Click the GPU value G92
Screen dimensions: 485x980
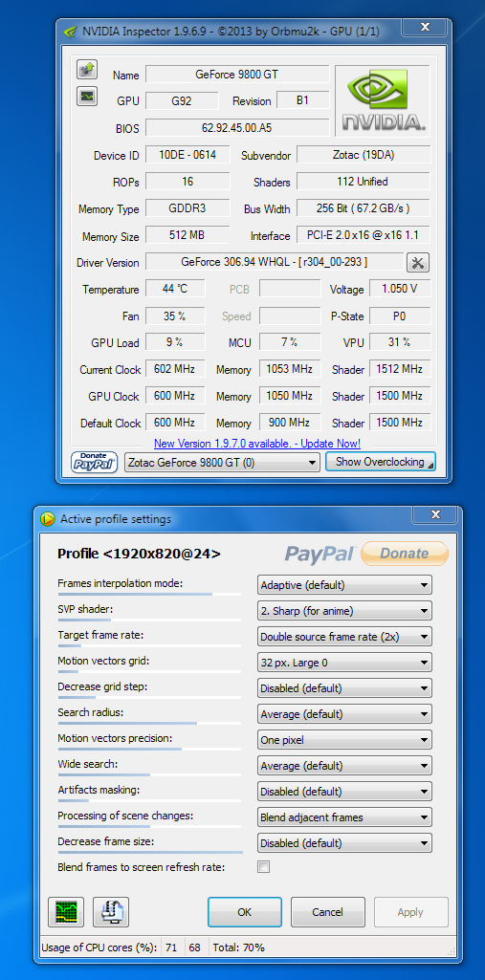pyautogui.click(x=182, y=100)
